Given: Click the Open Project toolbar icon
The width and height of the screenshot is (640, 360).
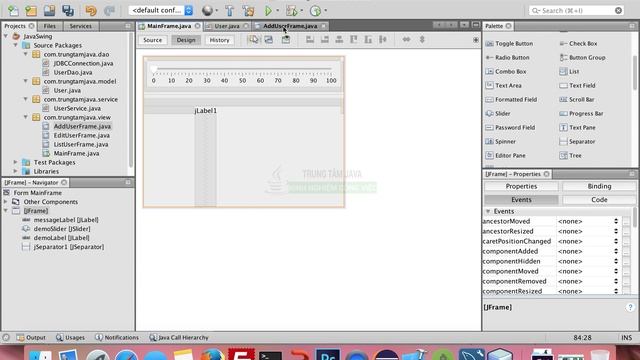Looking at the screenshot, I should [x=49, y=11].
